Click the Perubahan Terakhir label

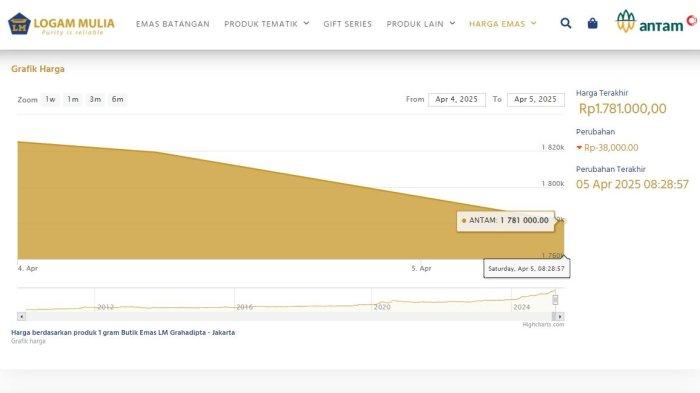(611, 169)
